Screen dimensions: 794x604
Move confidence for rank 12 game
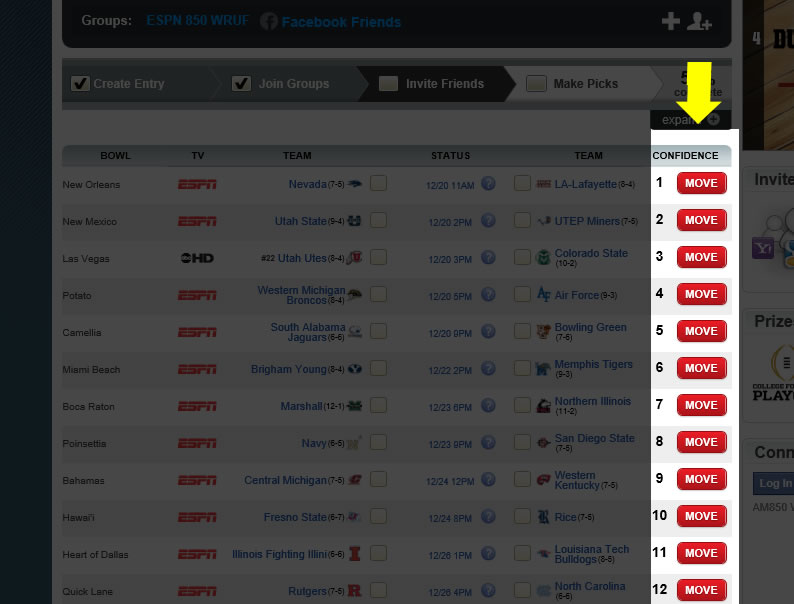pyautogui.click(x=701, y=589)
